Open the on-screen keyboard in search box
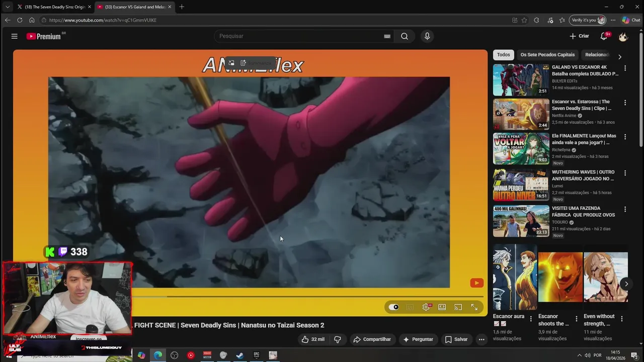644x362 pixels. click(387, 36)
